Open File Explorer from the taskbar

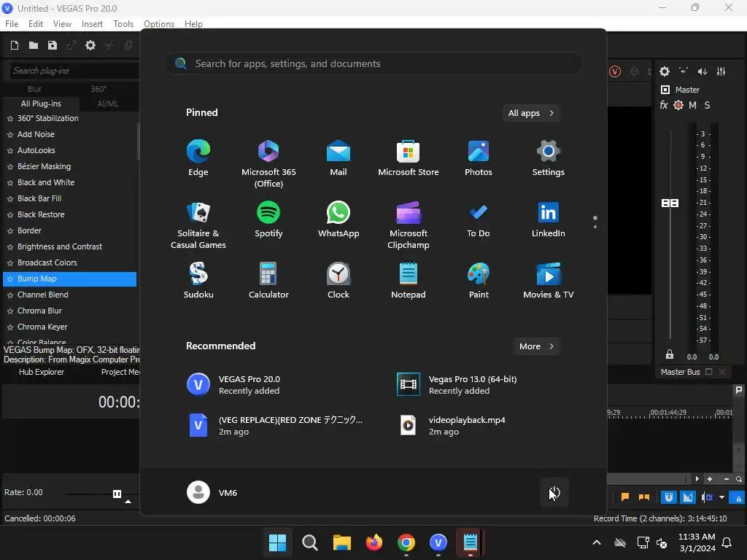pos(342,542)
